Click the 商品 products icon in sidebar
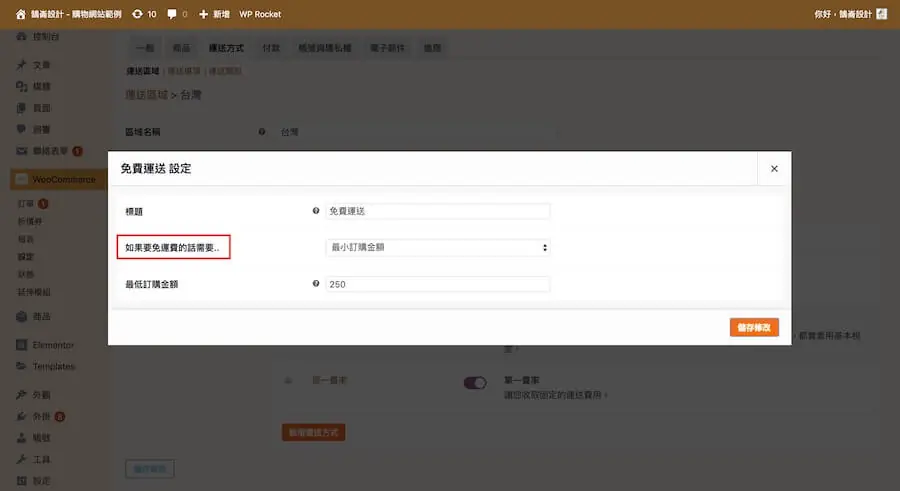The height and width of the screenshot is (491, 900). [21, 316]
